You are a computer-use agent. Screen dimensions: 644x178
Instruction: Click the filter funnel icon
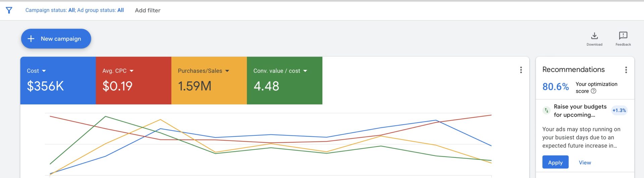pos(9,10)
